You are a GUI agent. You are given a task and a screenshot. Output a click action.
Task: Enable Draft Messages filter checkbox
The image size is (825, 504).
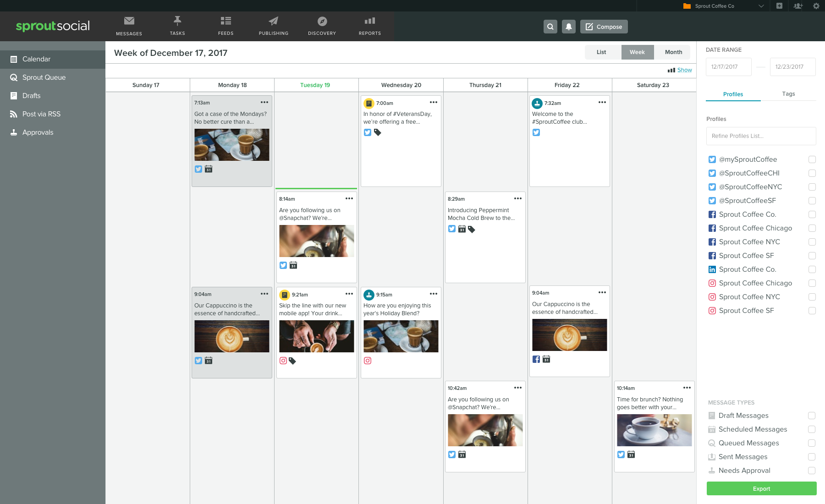pos(812,416)
